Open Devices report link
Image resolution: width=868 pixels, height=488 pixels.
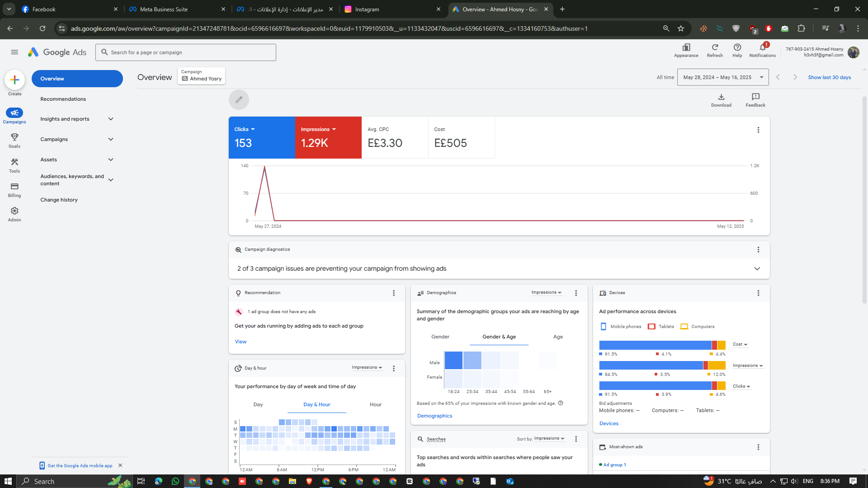click(x=609, y=423)
